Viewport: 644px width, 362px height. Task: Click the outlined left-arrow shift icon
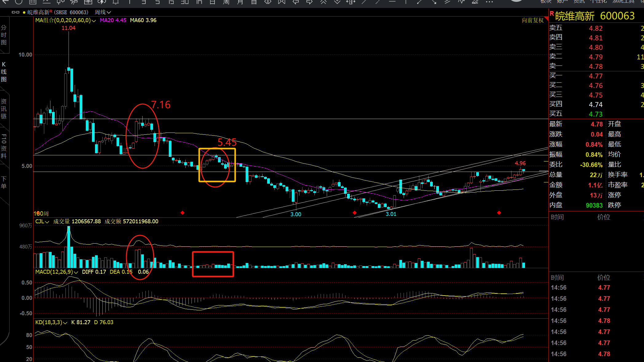296,2
